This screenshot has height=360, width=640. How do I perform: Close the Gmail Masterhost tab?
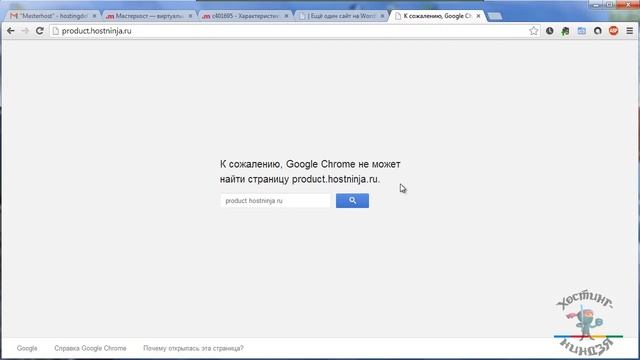pyautogui.click(x=94, y=16)
